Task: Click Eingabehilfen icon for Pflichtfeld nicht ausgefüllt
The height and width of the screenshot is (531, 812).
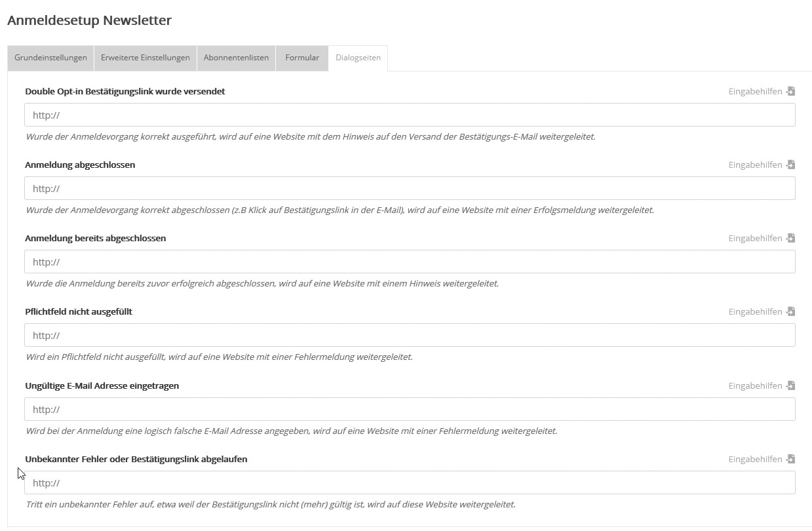Action: click(790, 311)
